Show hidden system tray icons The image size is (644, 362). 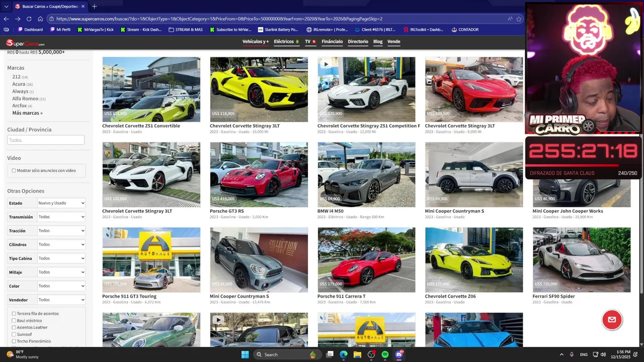561,354
